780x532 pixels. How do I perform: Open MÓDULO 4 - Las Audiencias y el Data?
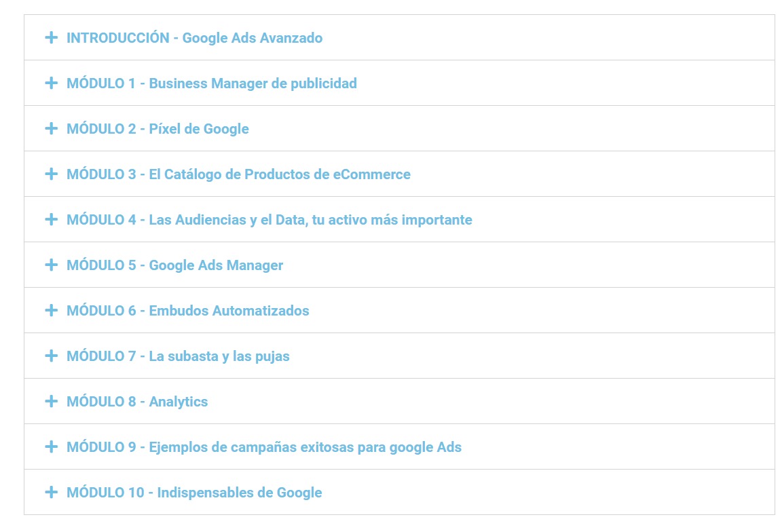(x=269, y=219)
